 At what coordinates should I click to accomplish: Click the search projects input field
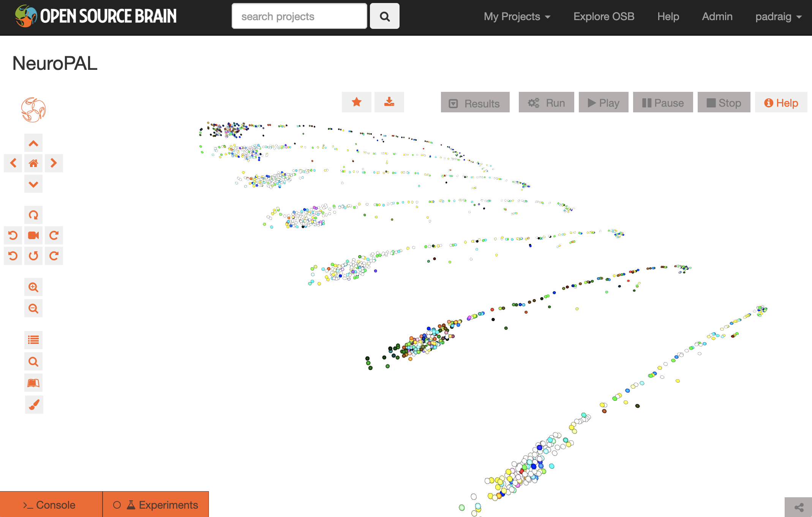point(299,16)
